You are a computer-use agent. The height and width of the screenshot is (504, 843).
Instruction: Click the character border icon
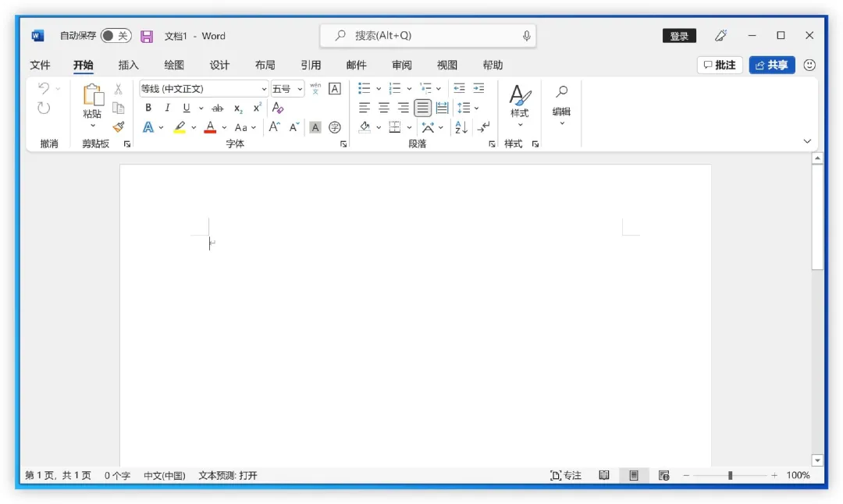334,89
